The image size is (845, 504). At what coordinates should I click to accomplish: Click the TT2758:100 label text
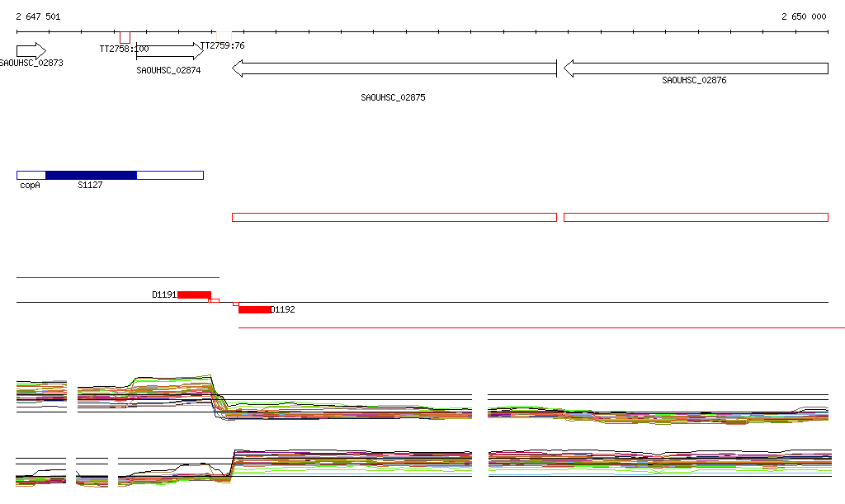point(124,49)
